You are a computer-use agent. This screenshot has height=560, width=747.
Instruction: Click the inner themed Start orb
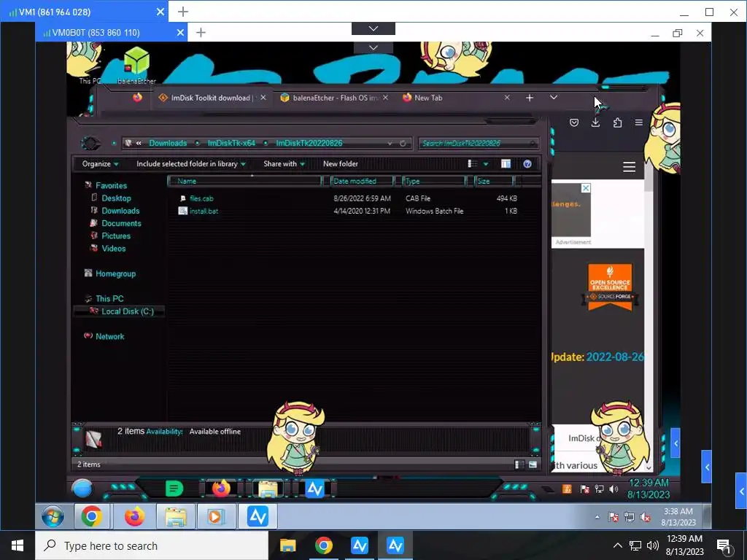[82, 489]
